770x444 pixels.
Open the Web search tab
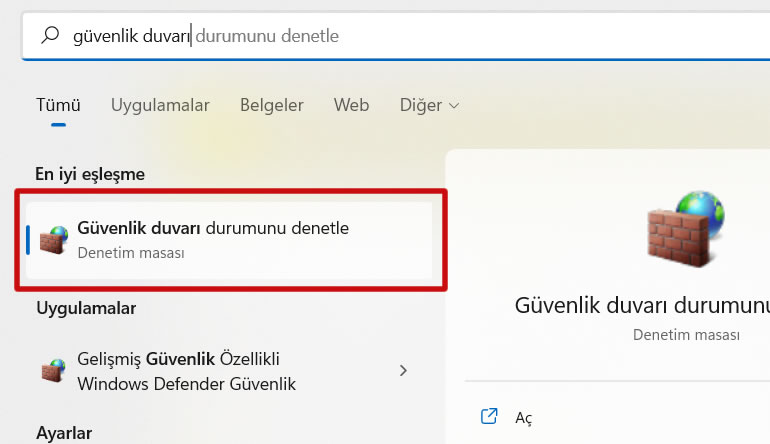click(351, 105)
